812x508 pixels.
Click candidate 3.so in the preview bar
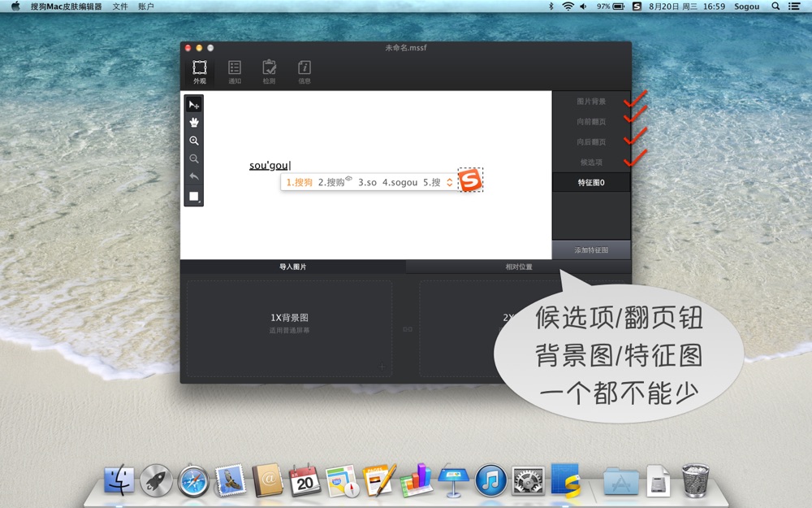367,182
